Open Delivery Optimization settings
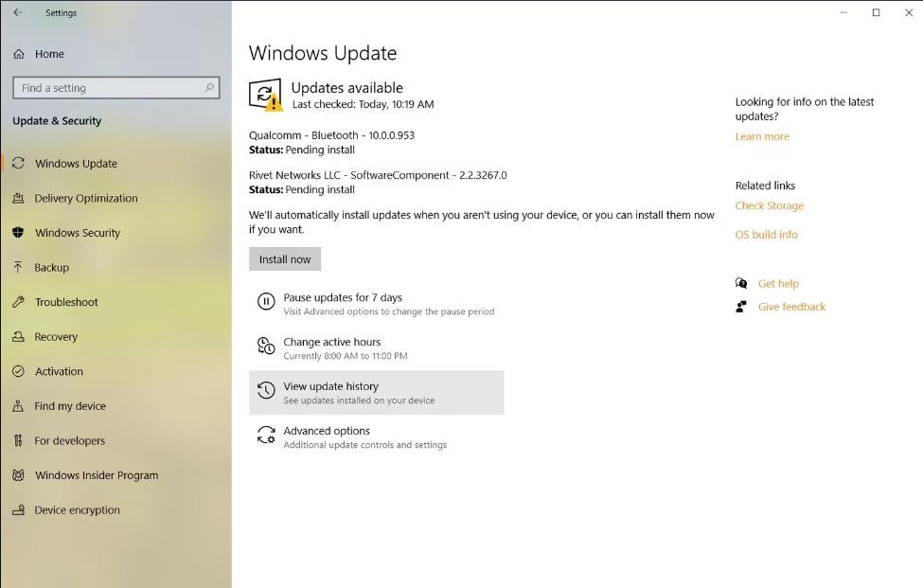The height and width of the screenshot is (588, 923). pyautogui.click(x=86, y=198)
